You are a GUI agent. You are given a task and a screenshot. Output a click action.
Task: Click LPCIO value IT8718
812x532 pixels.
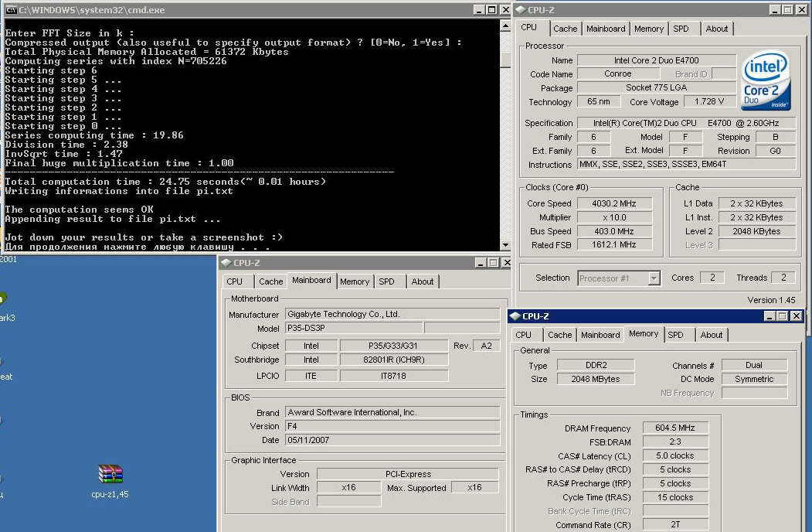393,376
